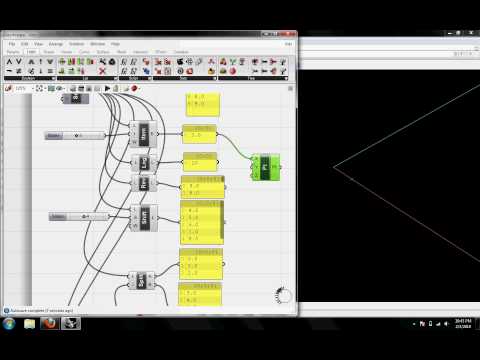480x360 pixels.
Task: Switch to the Params component tab
Action: click(x=13, y=52)
